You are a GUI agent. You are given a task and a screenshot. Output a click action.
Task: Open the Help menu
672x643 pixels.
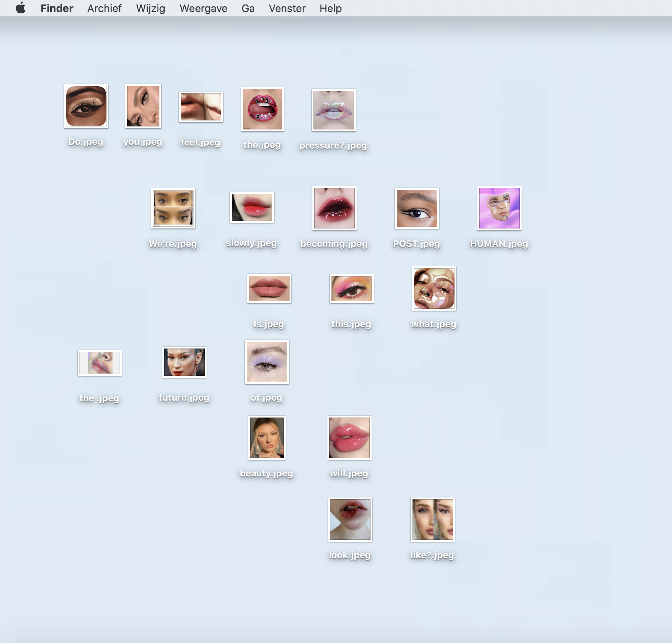[330, 8]
